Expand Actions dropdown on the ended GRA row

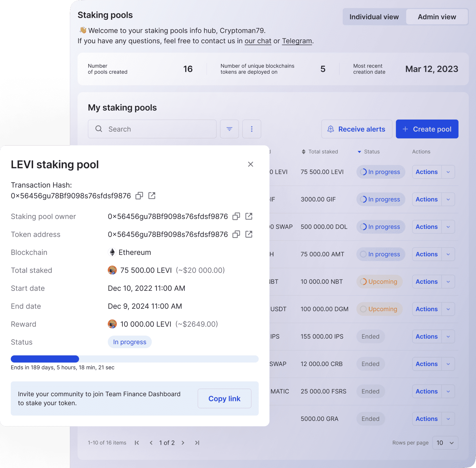[x=448, y=419]
